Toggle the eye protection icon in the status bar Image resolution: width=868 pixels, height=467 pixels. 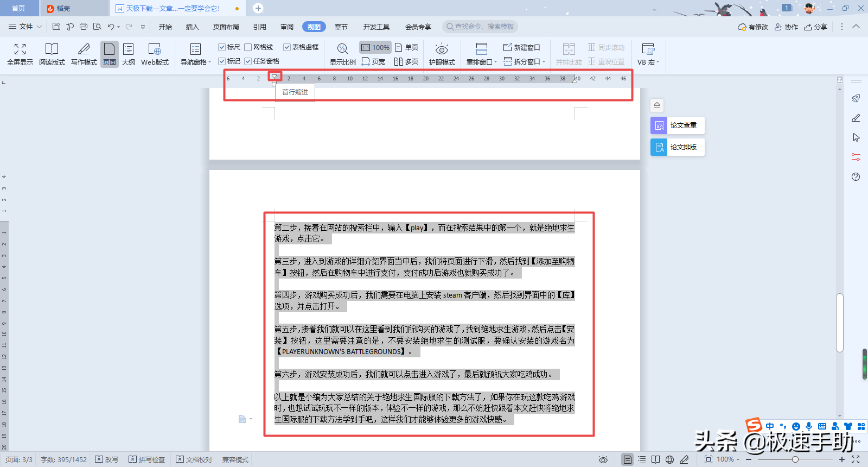[603, 459]
